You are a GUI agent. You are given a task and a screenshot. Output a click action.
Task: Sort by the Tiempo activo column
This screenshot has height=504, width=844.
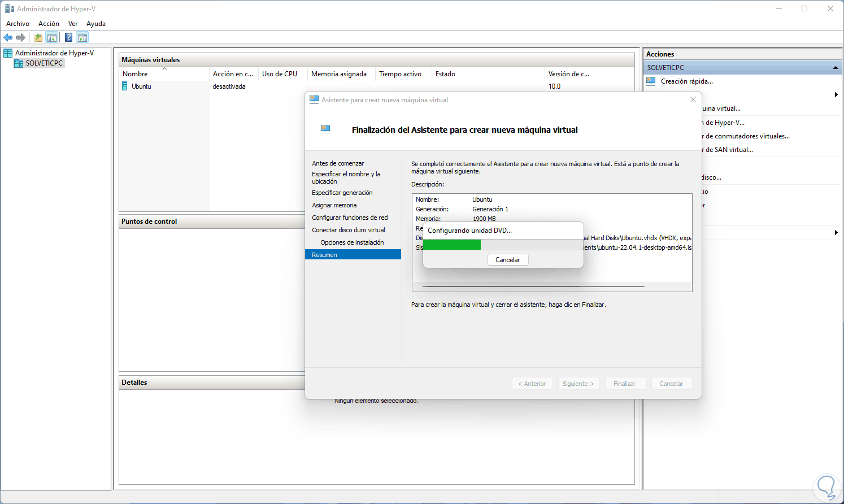(x=403, y=74)
